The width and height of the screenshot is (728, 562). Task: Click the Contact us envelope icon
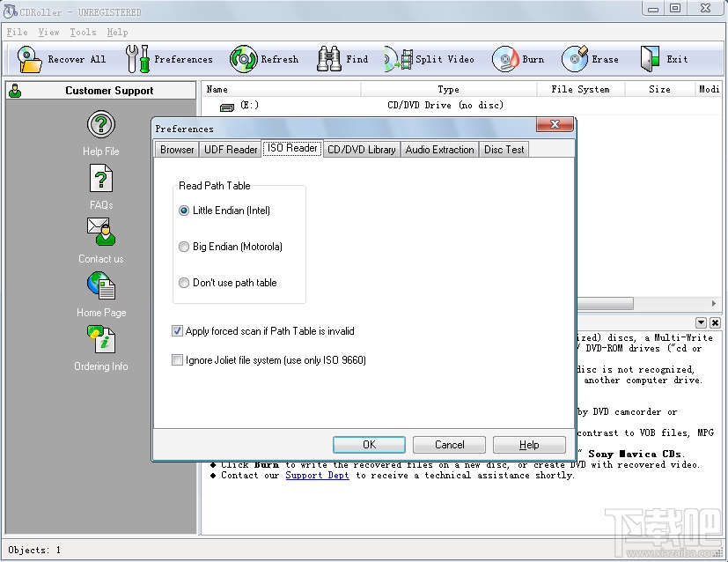click(x=100, y=232)
